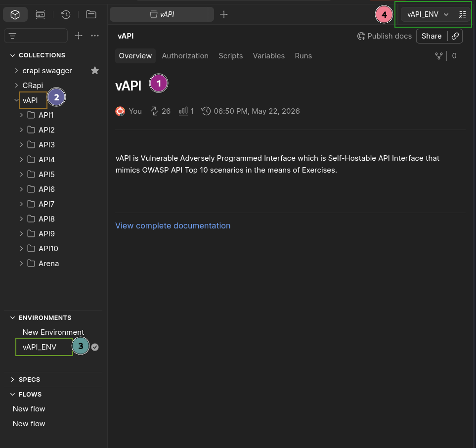Click the vAPI description paragraph
Screen dimensions: 476x448
click(277, 164)
